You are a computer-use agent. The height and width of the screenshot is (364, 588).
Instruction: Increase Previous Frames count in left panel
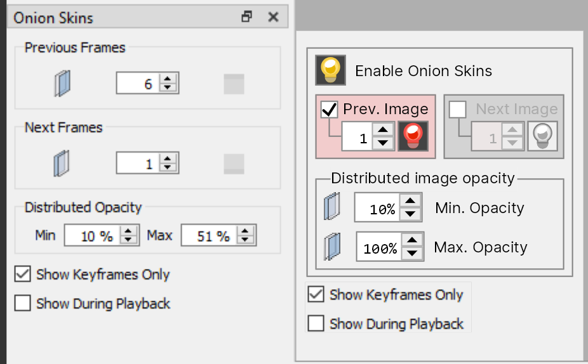tap(168, 79)
